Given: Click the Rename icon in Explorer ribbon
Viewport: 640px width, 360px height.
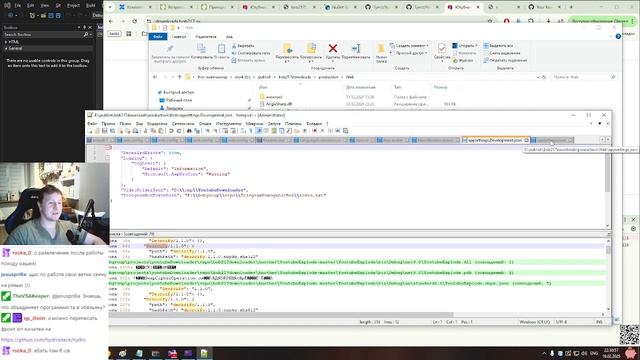Looking at the screenshot, I should click(356, 49).
